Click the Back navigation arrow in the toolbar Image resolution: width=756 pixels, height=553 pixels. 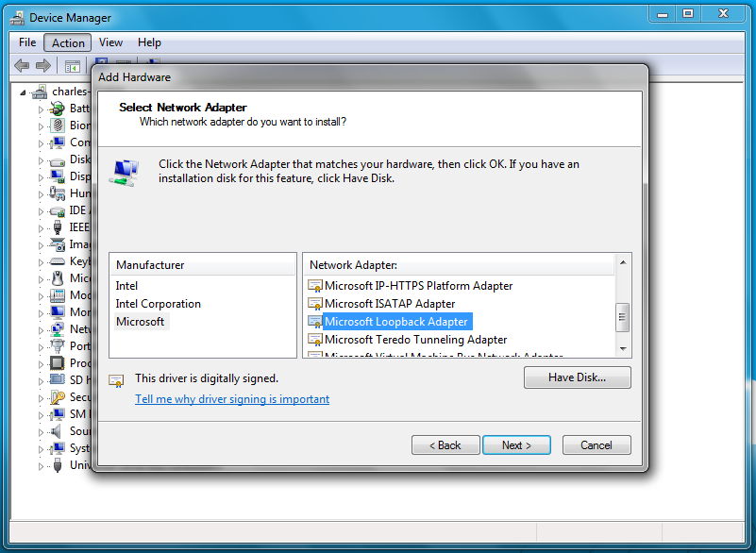tap(21, 65)
